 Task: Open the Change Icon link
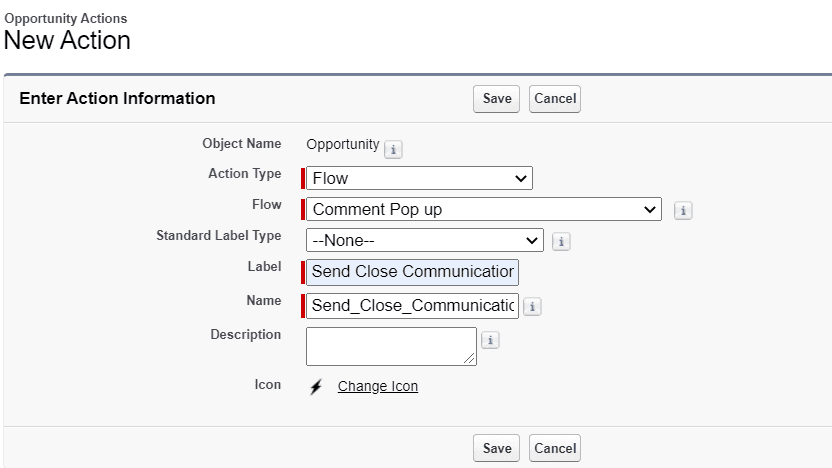tap(378, 386)
